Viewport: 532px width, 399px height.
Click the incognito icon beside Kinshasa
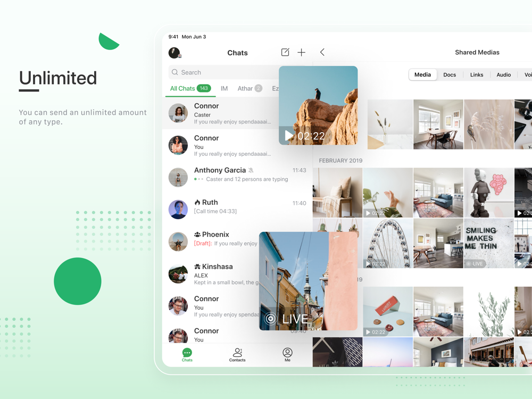[197, 267]
